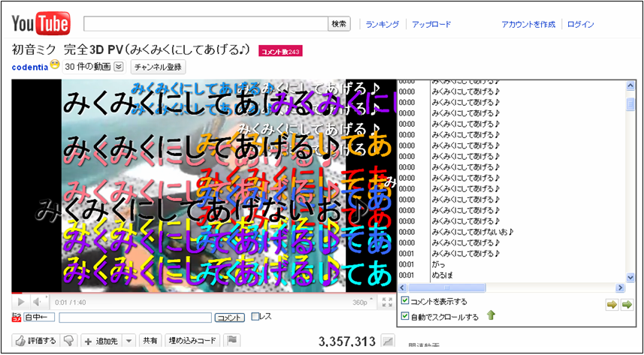Click the flag report icon
The width and height of the screenshot is (644, 355).
pyautogui.click(x=232, y=340)
